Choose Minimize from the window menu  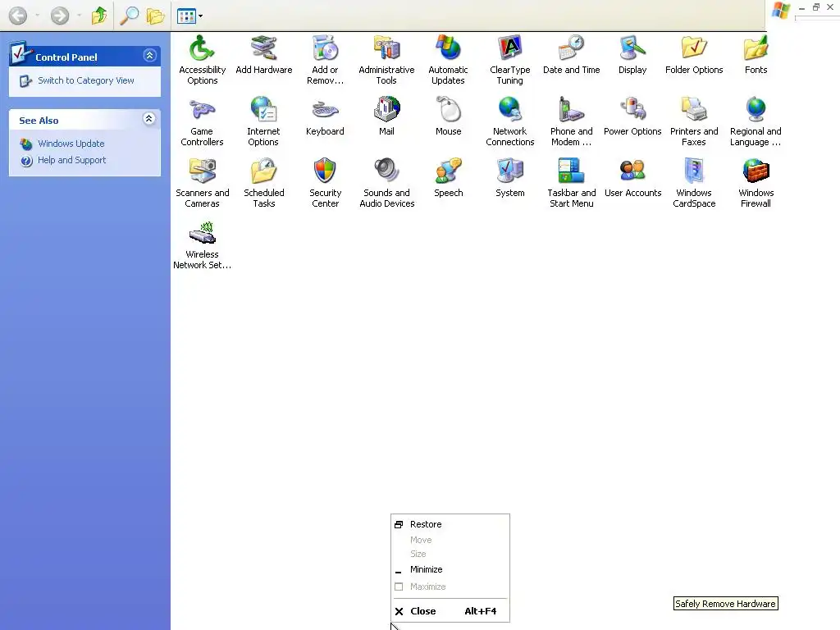tap(450, 569)
